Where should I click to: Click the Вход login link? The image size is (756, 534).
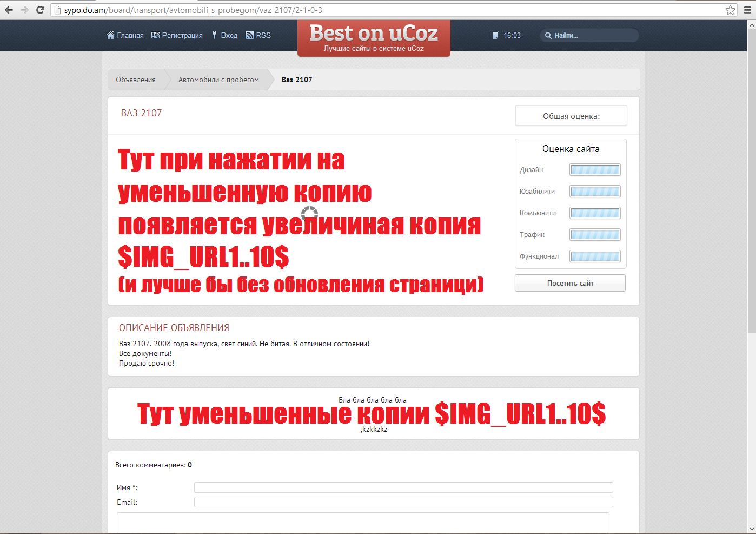click(x=224, y=35)
